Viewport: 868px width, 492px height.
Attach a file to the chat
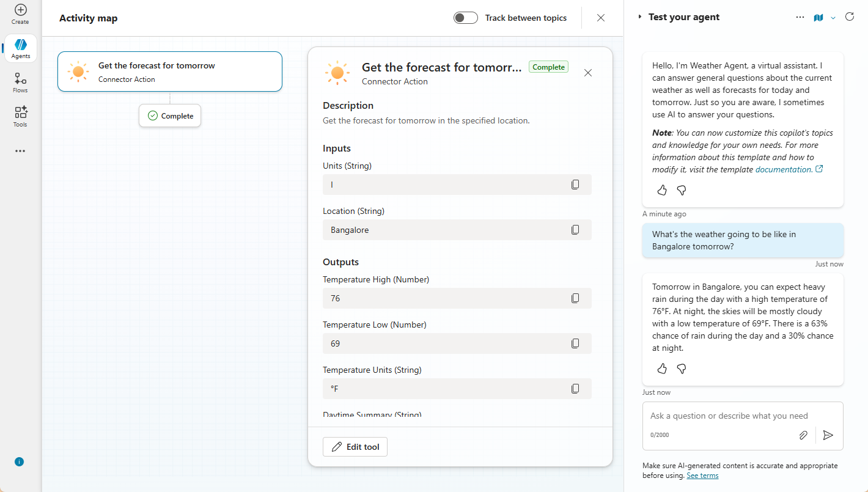tap(803, 435)
